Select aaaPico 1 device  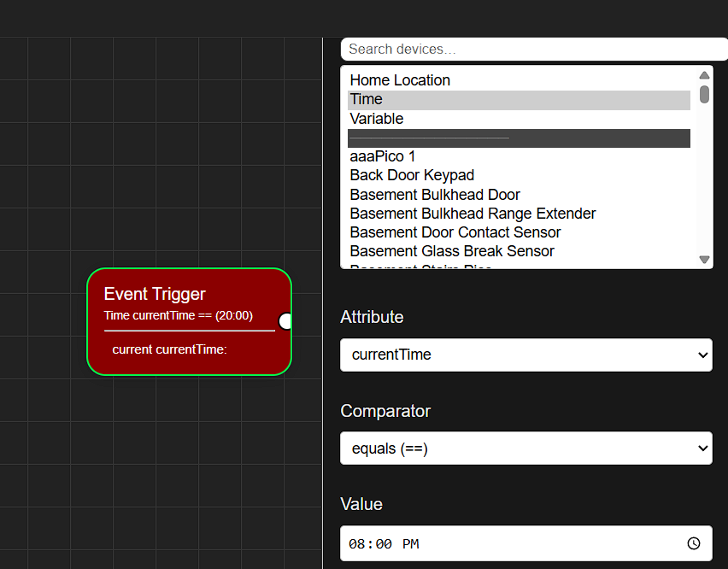pyautogui.click(x=383, y=156)
